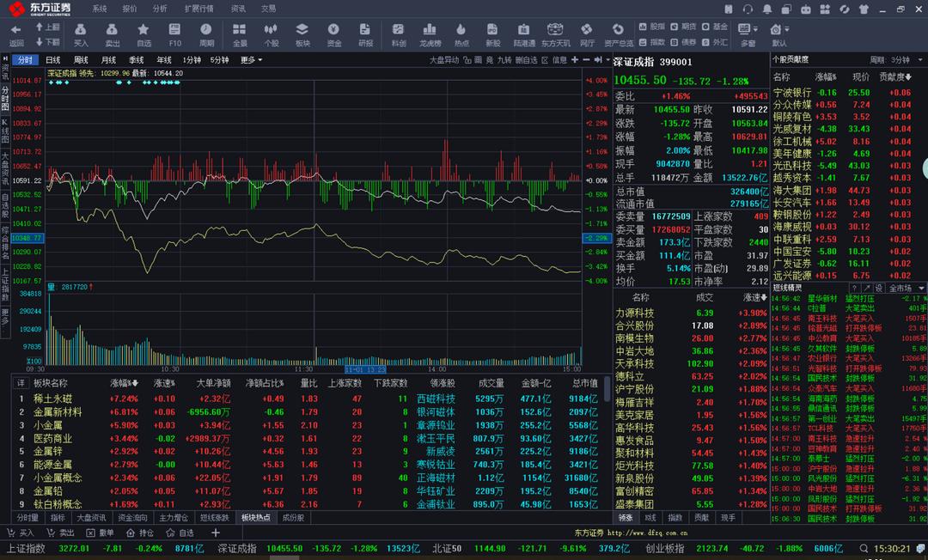The width and height of the screenshot is (928, 560).
Task: Click the magnifier search icon in status bar
Action: click(x=864, y=548)
